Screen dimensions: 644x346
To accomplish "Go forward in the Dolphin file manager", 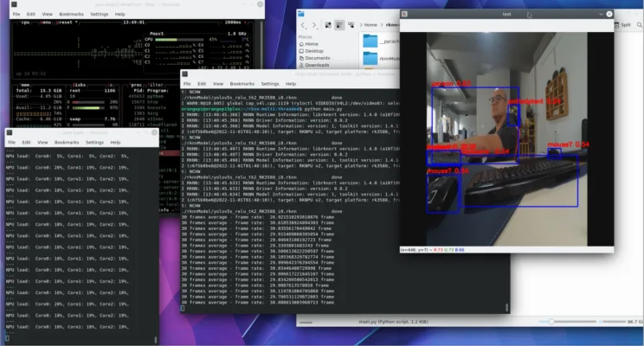I will [x=314, y=25].
